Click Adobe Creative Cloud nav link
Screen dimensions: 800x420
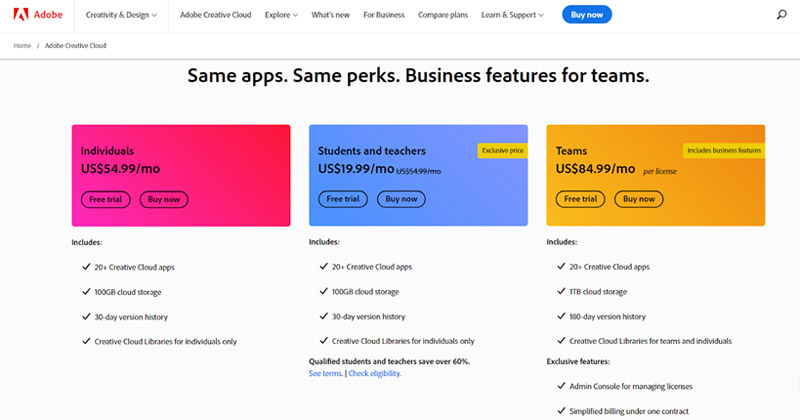click(216, 15)
